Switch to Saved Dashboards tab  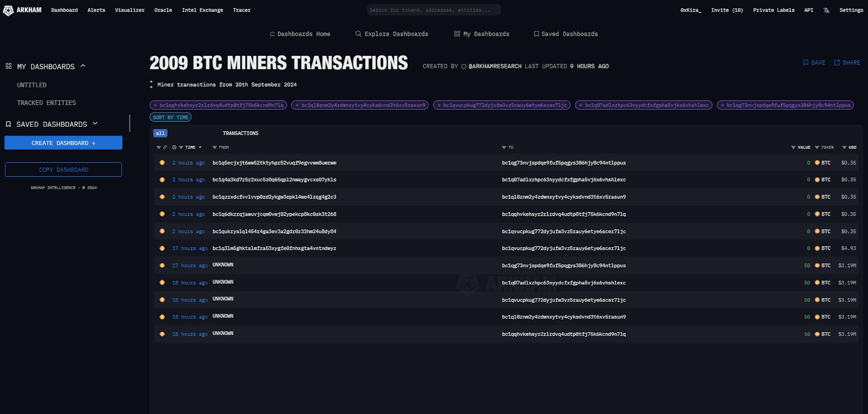point(566,34)
